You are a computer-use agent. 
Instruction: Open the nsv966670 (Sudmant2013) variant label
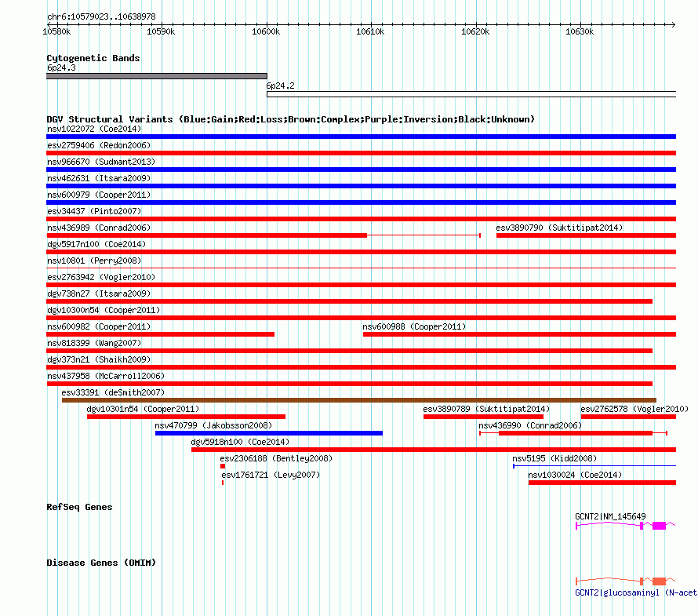coord(101,162)
